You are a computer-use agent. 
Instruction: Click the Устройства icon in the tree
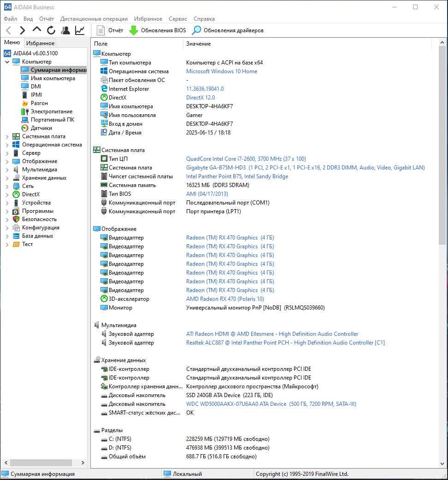pos(16,202)
